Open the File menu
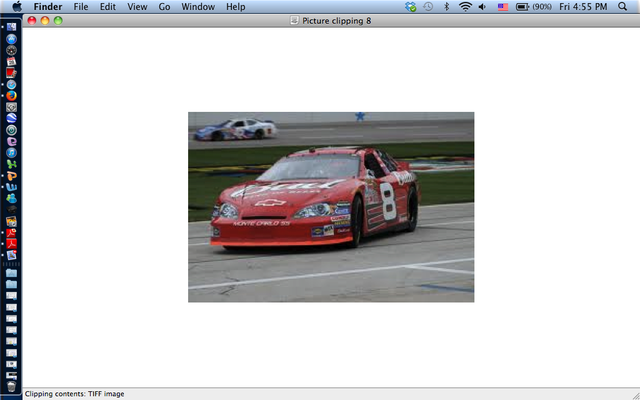Screen dimensions: 640x400 pos(81,7)
